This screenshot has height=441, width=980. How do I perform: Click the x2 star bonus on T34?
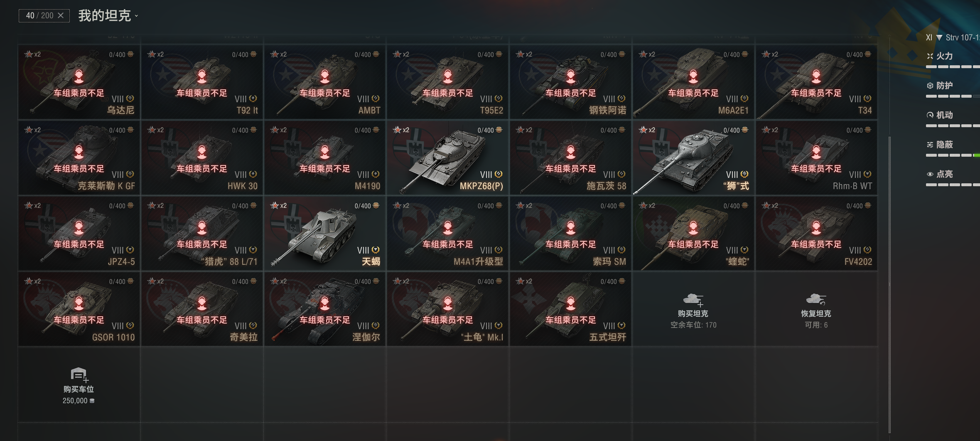click(770, 54)
